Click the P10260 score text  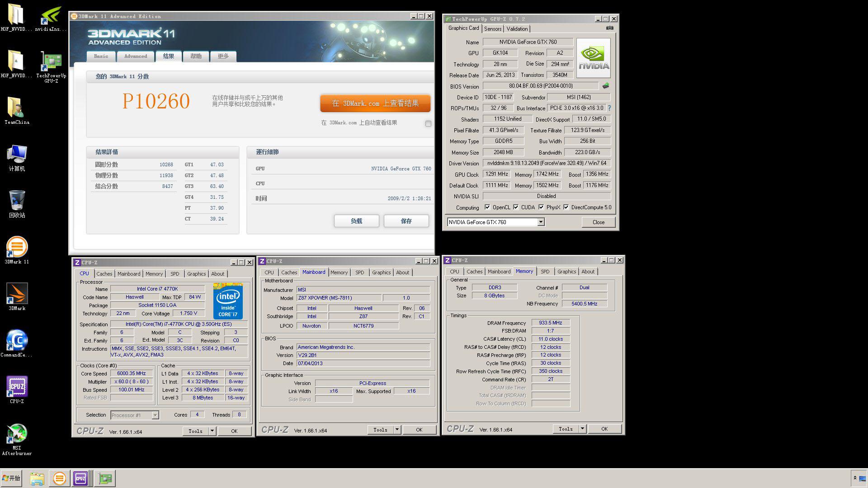[x=156, y=101]
